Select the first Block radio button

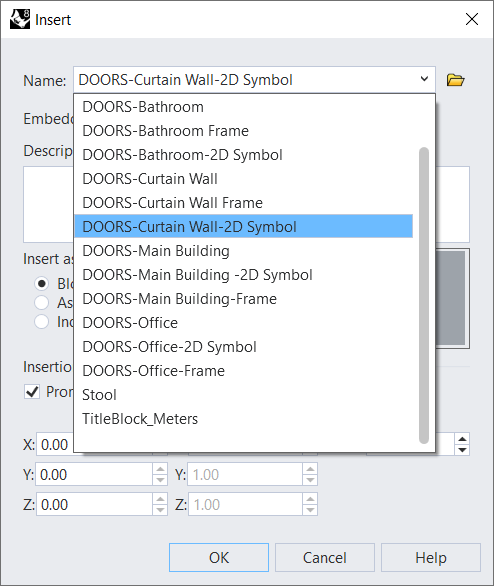pyautogui.click(x=41, y=284)
